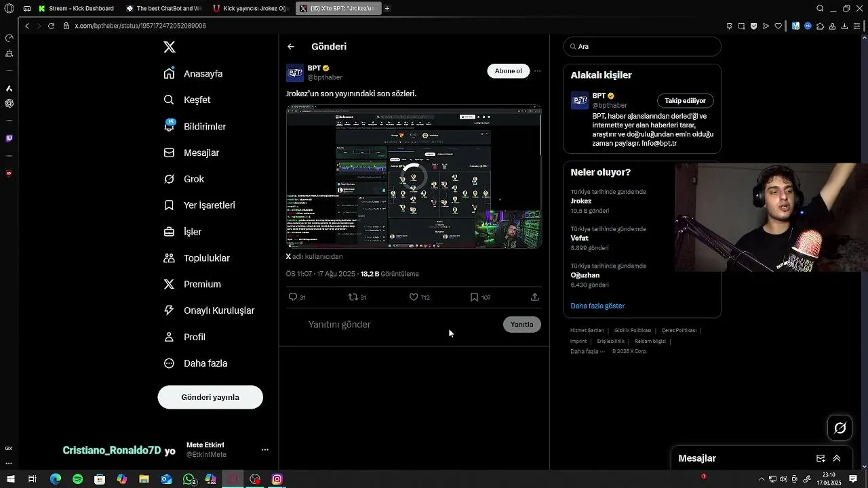Click the Yanıtla button
Screen dimensions: 868x488
click(x=522, y=325)
